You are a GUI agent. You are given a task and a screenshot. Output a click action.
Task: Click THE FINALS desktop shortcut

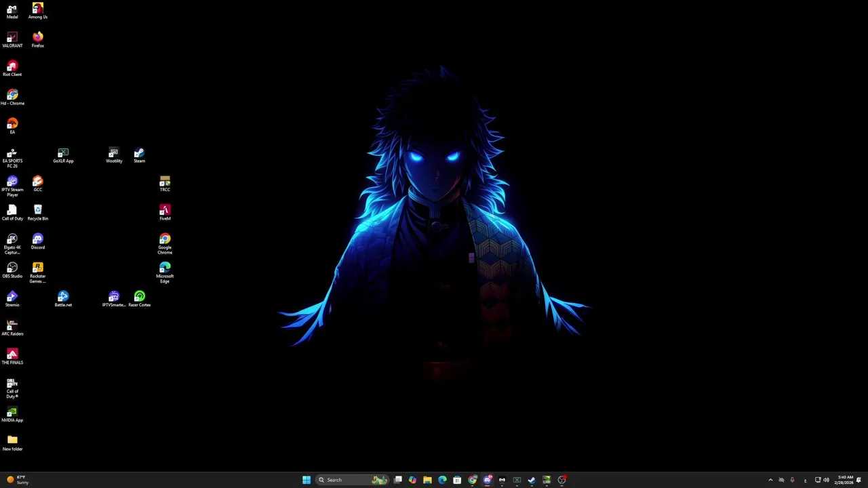(12, 357)
